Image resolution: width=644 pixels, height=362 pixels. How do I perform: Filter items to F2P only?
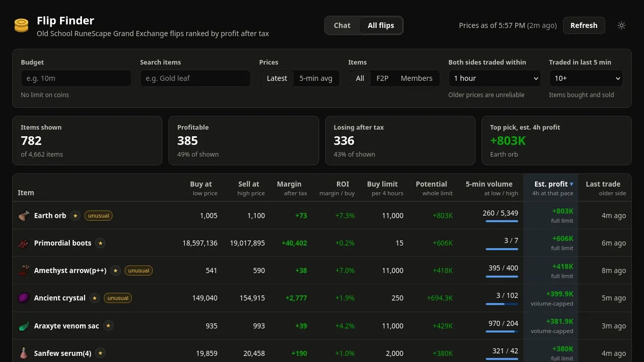[x=382, y=78]
